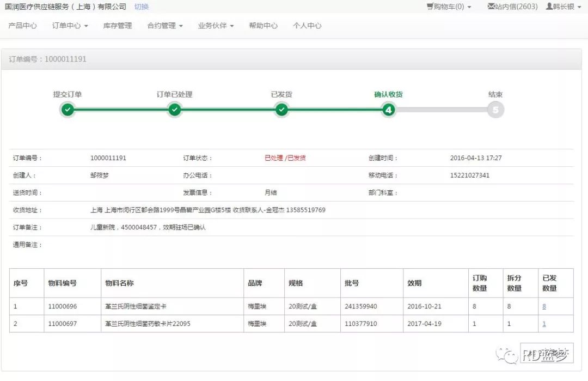Click the 订单已处理 step checkmark circle

(174, 110)
